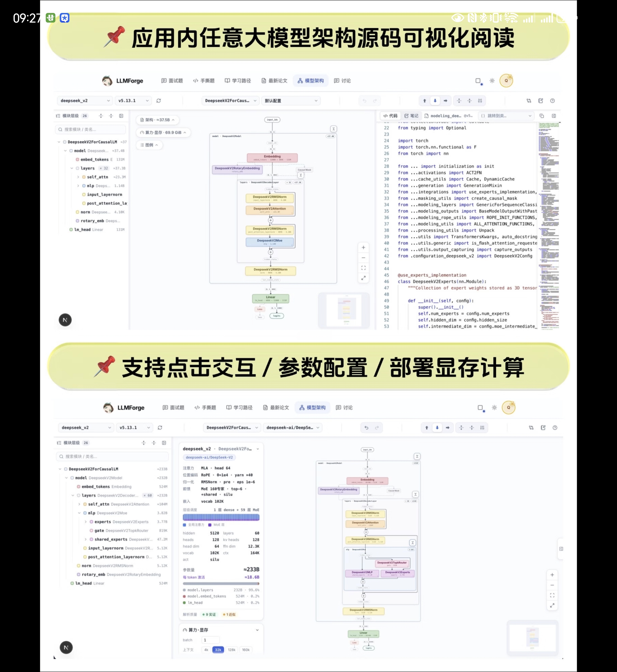Expand the 算力·显存 · 69.9 GiB pill
Screen dimensions: 617x672
coord(163,132)
